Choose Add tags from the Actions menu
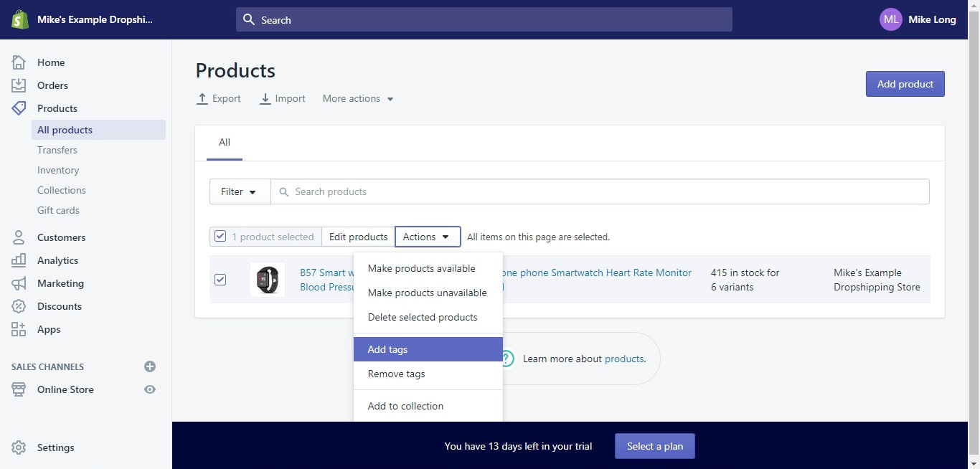The width and height of the screenshot is (980, 469). click(x=428, y=349)
